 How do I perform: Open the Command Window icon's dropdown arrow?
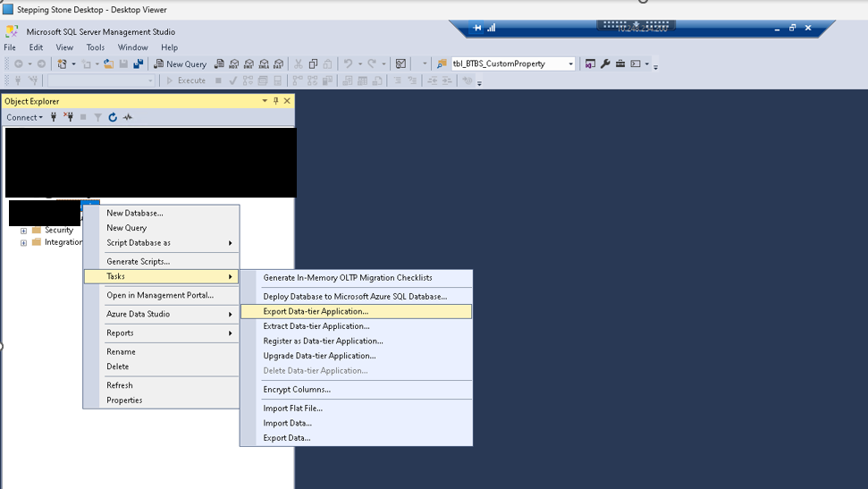646,63
